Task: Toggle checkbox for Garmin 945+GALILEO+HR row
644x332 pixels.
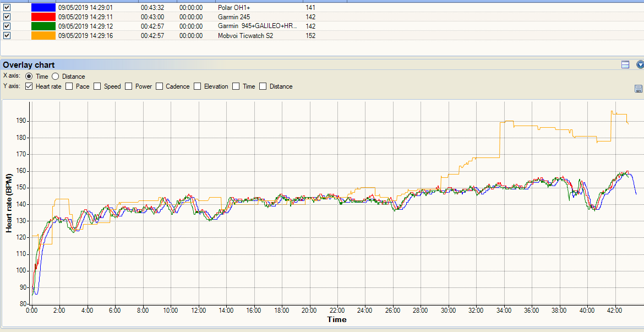Action: click(x=7, y=26)
